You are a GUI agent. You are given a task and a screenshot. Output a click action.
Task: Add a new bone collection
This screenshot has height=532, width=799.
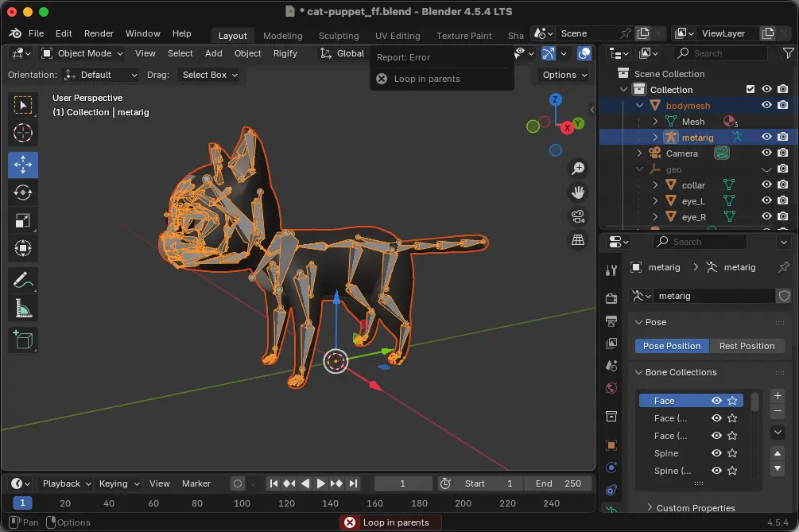click(x=778, y=395)
